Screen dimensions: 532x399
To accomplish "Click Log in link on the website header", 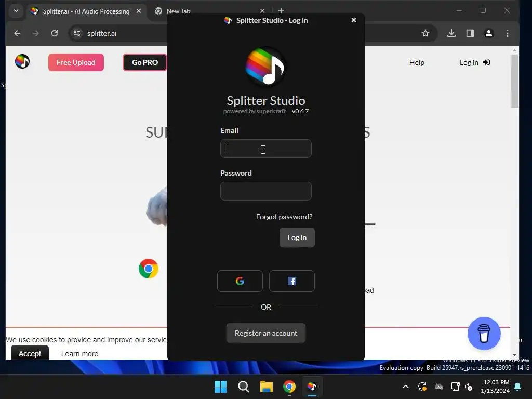I will (x=475, y=62).
